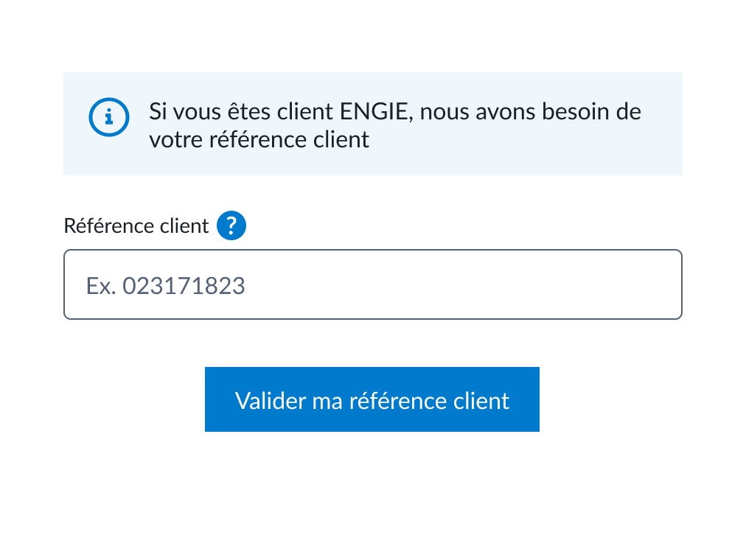Click the circled info icon in banner
Screen dimensions: 746x560
109,116
